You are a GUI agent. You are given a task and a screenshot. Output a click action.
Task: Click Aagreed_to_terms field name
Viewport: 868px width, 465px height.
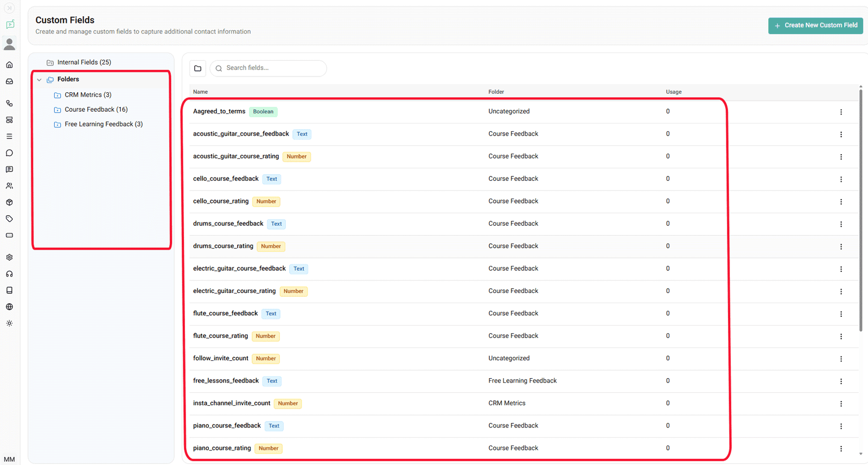219,111
